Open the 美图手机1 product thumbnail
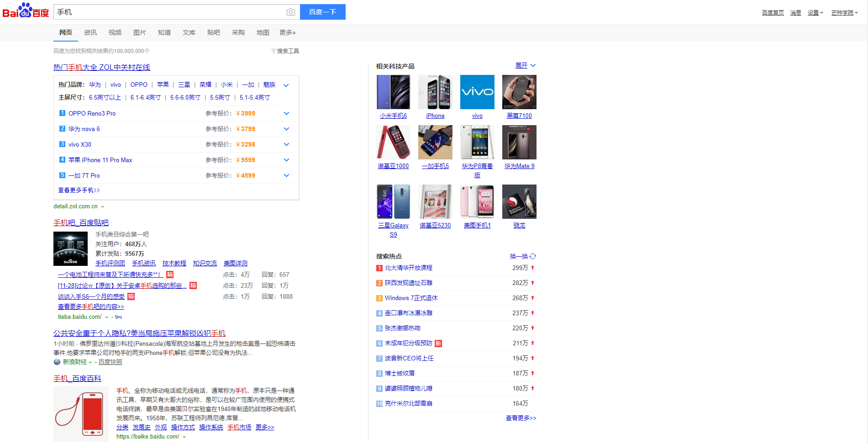The image size is (868, 444). (x=477, y=201)
